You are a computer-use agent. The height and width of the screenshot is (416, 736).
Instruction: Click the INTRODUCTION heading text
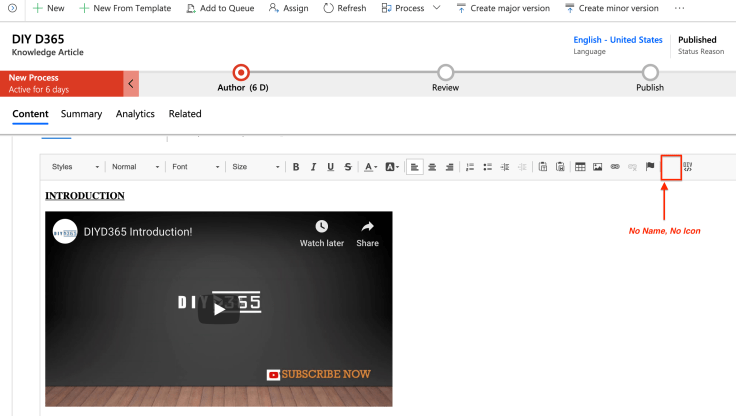click(x=84, y=196)
